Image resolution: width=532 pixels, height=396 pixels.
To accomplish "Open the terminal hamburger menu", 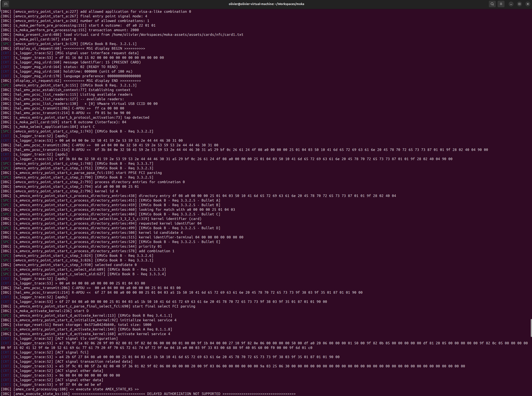I will click(501, 4).
